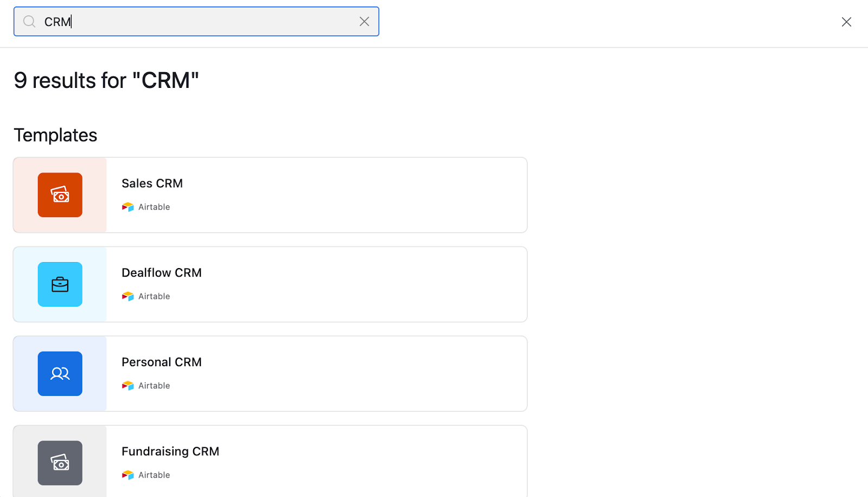Click Airtable logo under Sales CRM

[128, 207]
